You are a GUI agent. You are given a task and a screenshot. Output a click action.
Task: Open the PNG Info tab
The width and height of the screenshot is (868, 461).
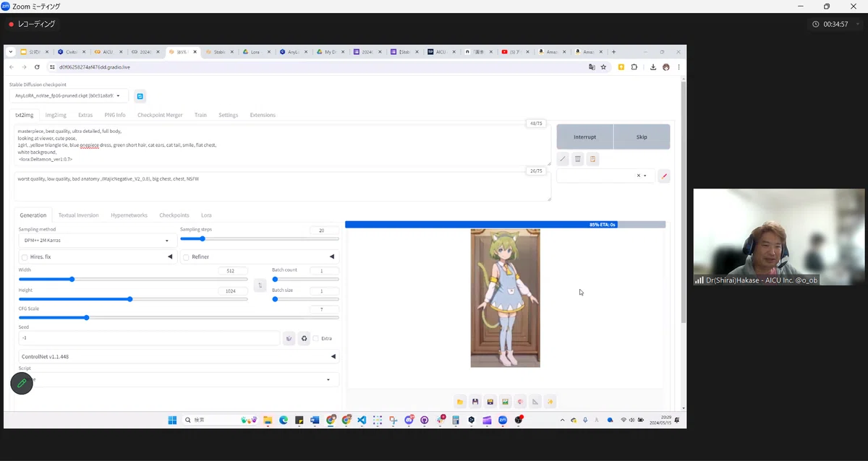coord(115,115)
